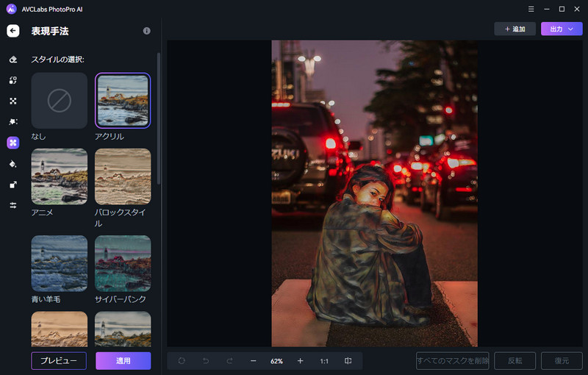This screenshot has height=375, width=588.
Task: Select the resize/expand tool in sidebar
Action: [13, 185]
